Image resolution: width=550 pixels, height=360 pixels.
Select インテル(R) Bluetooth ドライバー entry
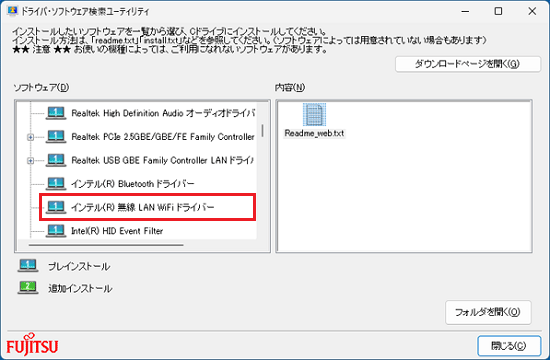coord(133,184)
